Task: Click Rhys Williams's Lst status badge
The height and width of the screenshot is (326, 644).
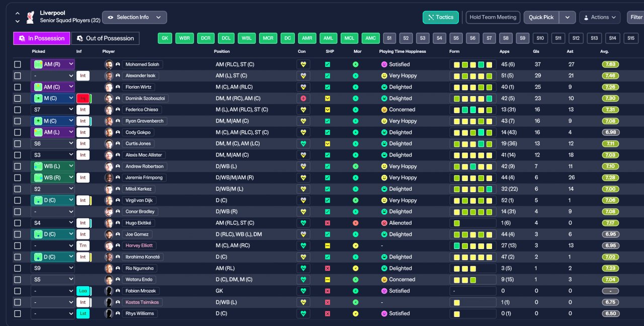Action: 83,313
